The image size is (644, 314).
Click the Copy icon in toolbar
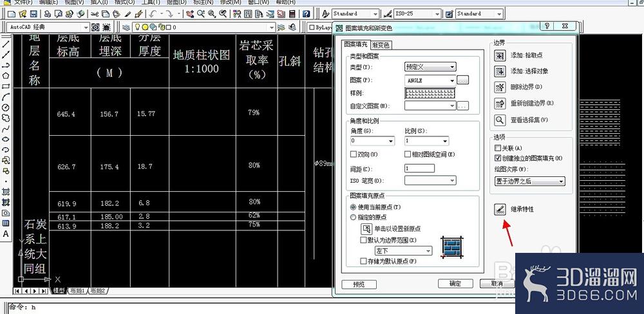click(x=106, y=14)
